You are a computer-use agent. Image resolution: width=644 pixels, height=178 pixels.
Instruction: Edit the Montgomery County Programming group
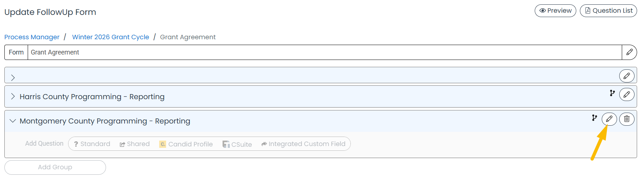[609, 119]
